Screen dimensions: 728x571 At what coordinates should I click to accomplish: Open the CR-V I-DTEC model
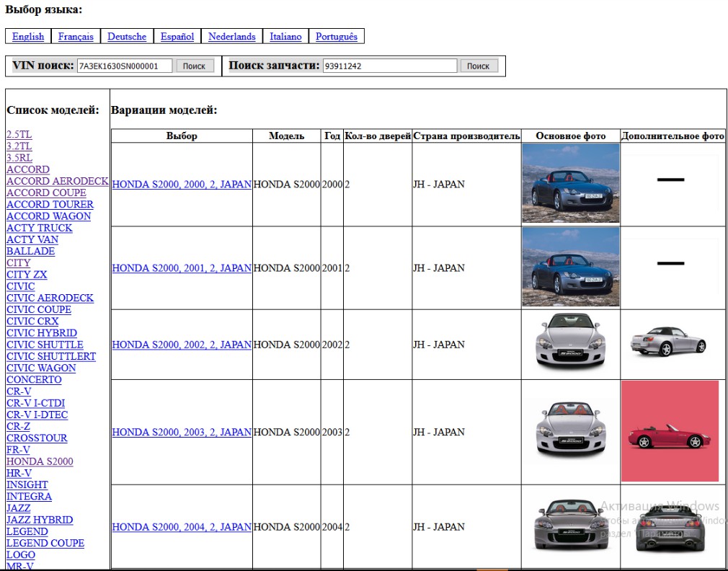point(37,415)
